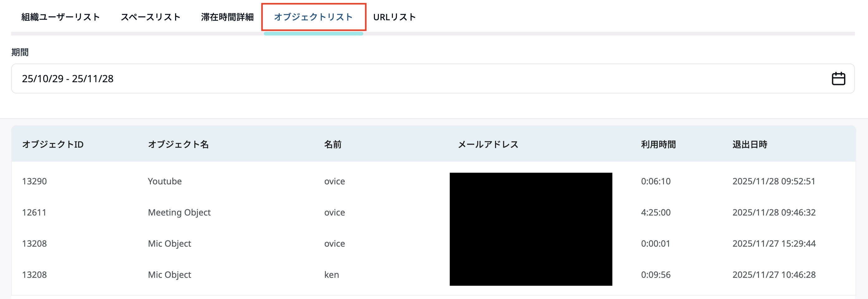Viewport: 868px width, 299px height.
Task: Open the URLリスト tab
Action: pyautogui.click(x=394, y=17)
